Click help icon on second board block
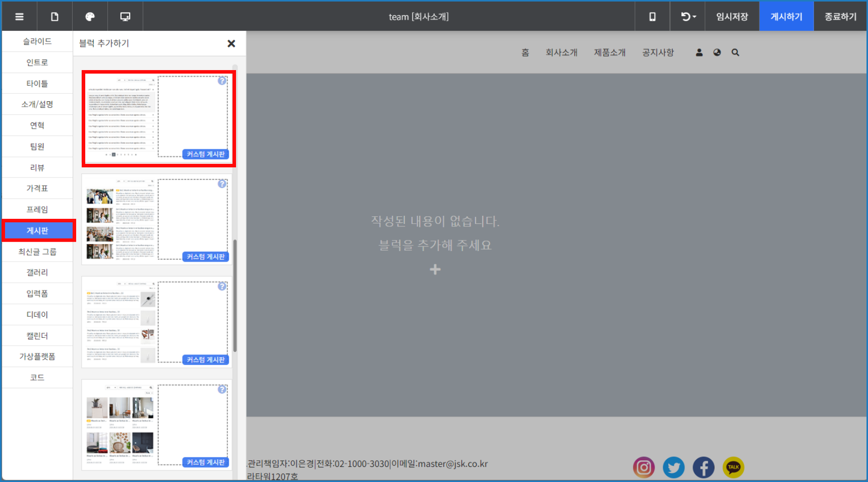 click(222, 184)
